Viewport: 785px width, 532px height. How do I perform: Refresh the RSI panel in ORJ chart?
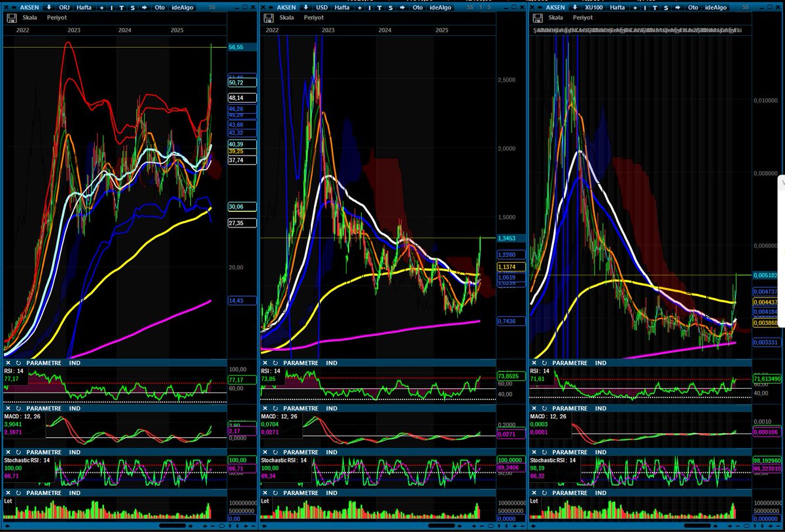click(x=18, y=362)
